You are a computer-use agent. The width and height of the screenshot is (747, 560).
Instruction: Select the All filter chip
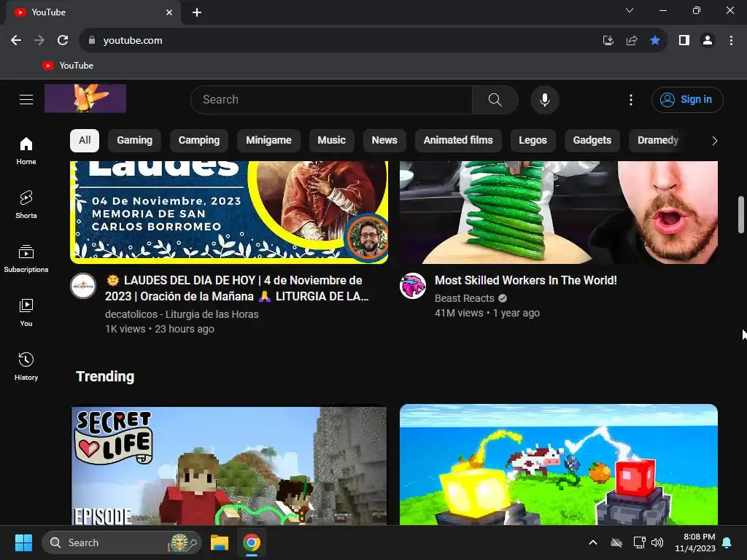[85, 141]
